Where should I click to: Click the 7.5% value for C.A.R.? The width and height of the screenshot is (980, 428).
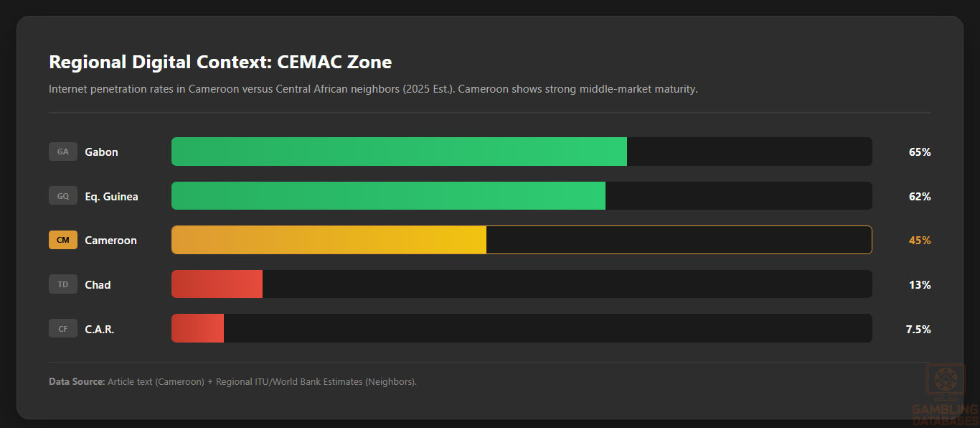[x=918, y=330]
